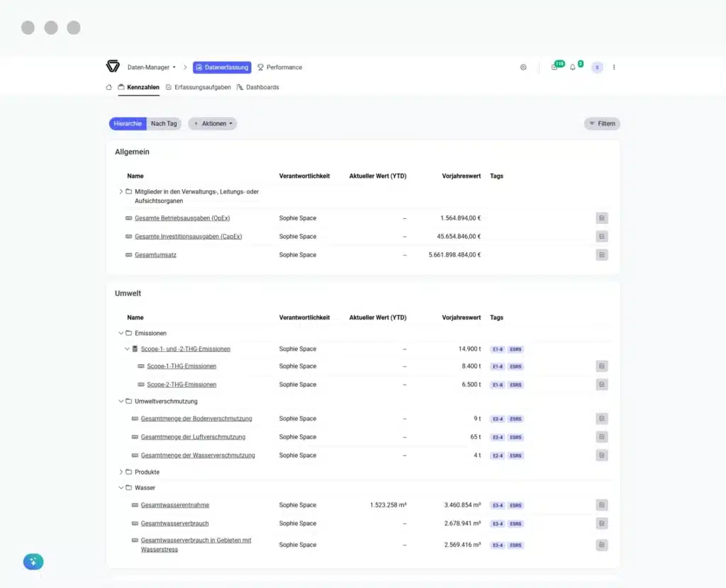Open task icon for Scope-2-THG-Emissionen row
The image size is (726, 588).
click(602, 385)
